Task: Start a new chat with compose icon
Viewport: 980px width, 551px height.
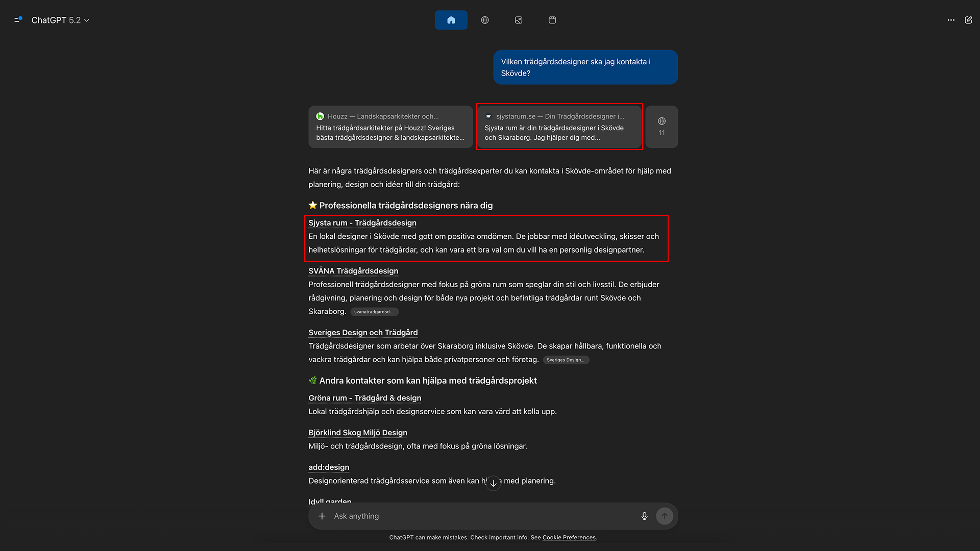Action: tap(968, 20)
